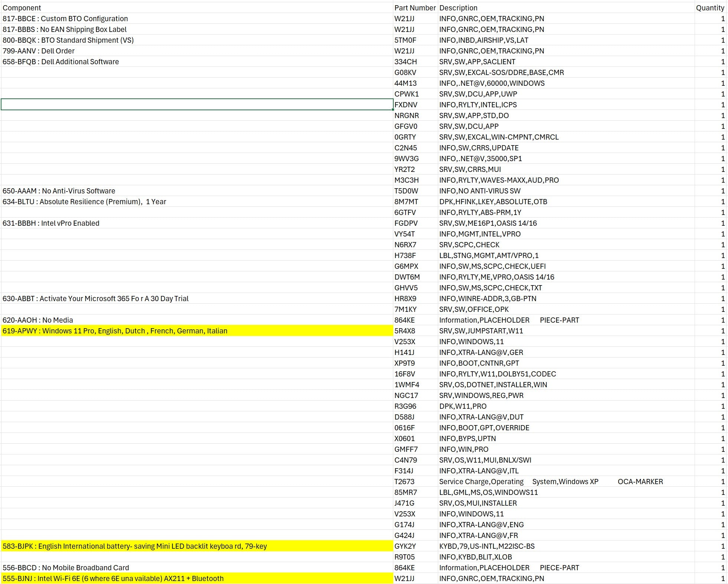This screenshot has width=728, height=584.
Task: Click part number T5D0W
Action: tap(415, 191)
